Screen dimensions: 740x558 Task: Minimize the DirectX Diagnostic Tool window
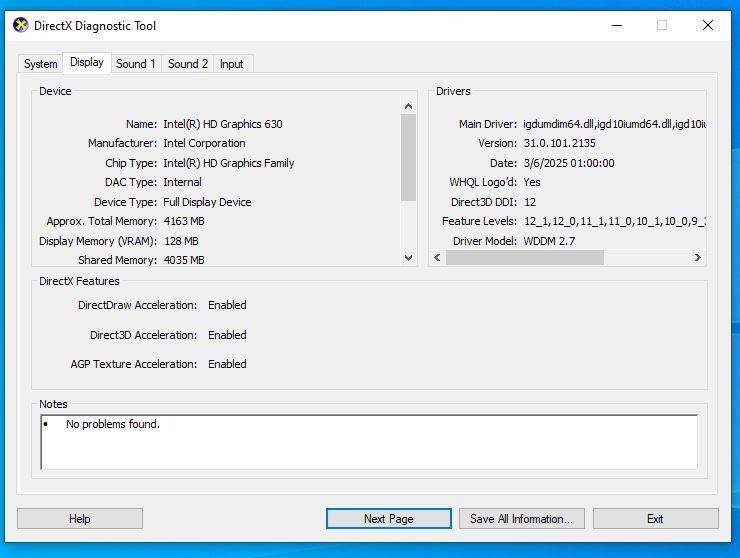tap(617, 25)
